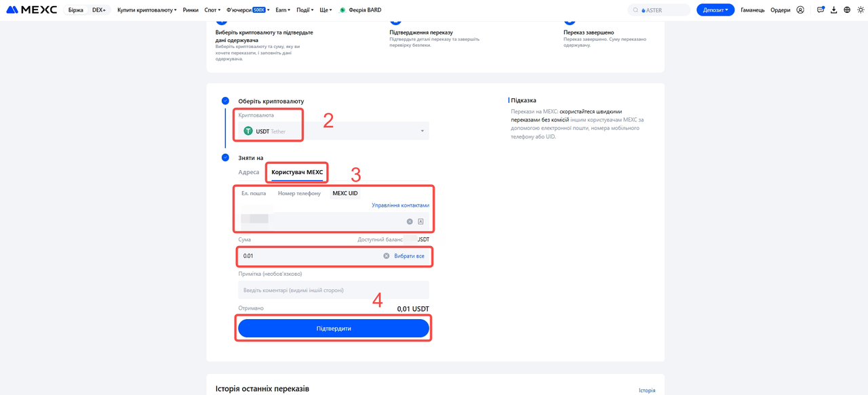Open the chat messages icon
This screenshot has width=868, height=395.
point(821,10)
